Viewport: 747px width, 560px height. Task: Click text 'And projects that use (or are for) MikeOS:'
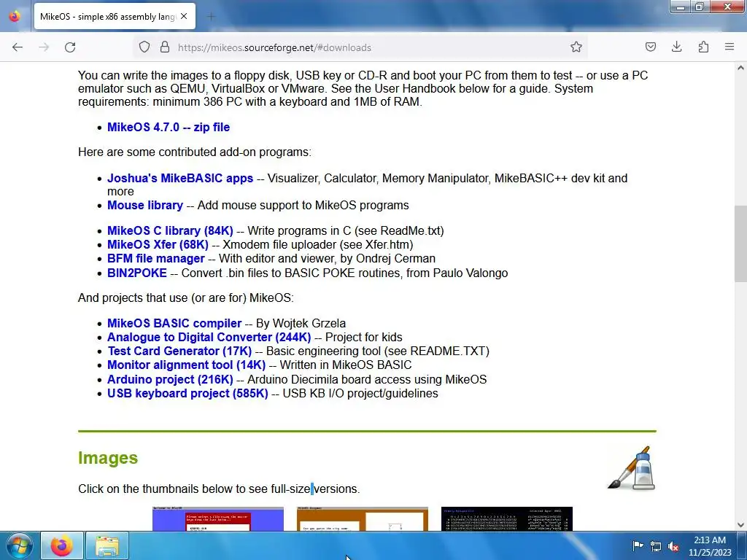coord(186,298)
